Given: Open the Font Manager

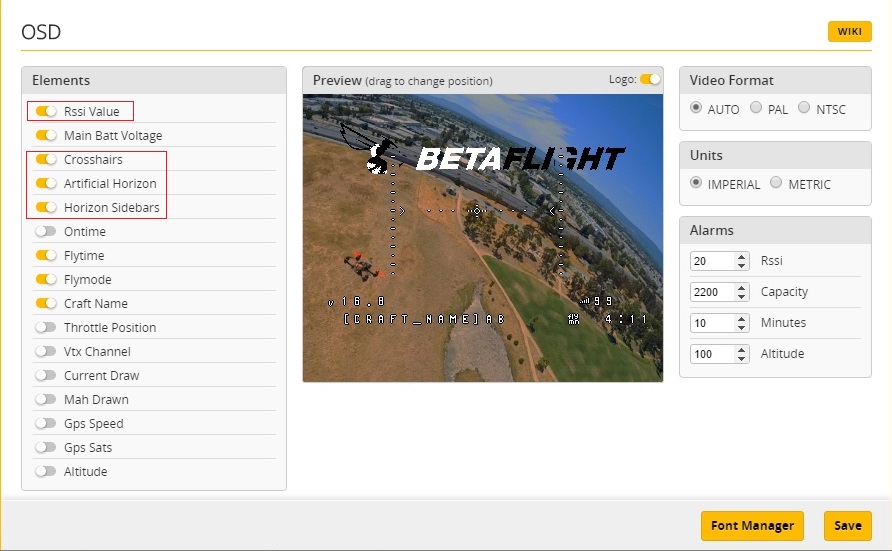Looking at the screenshot, I should tap(752, 525).
